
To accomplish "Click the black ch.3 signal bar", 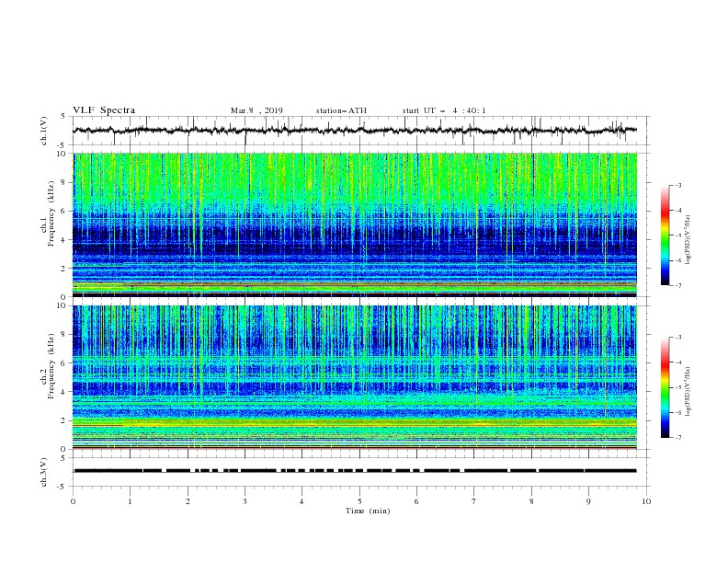I will (355, 471).
